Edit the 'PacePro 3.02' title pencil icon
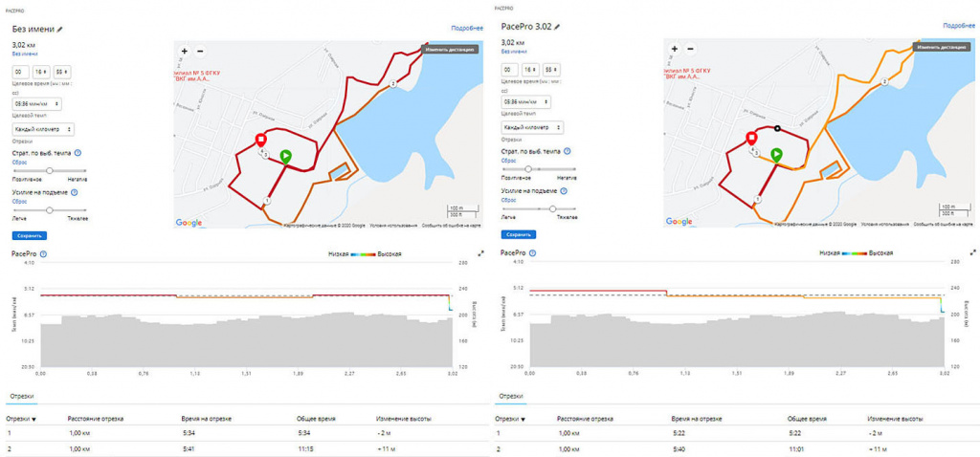The height and width of the screenshot is (457, 980). click(x=557, y=27)
